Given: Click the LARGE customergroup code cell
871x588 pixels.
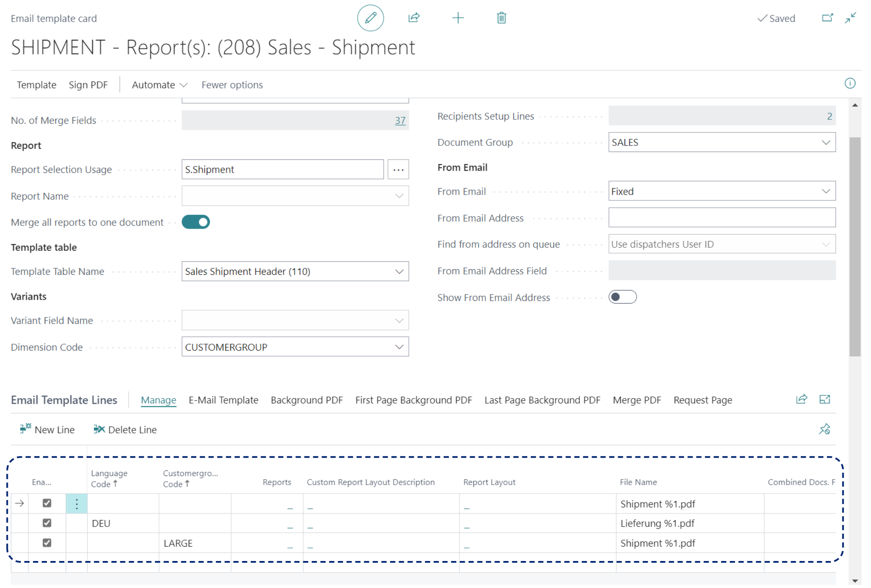Looking at the screenshot, I should coord(195,543).
